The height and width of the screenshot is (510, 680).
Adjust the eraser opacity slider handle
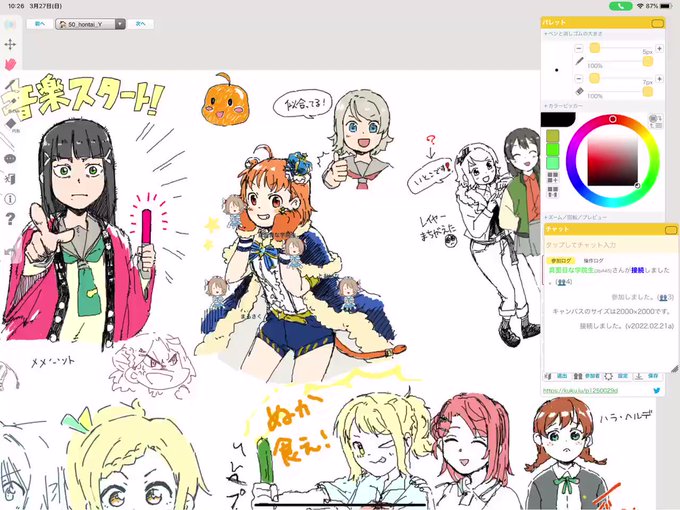coord(647,91)
